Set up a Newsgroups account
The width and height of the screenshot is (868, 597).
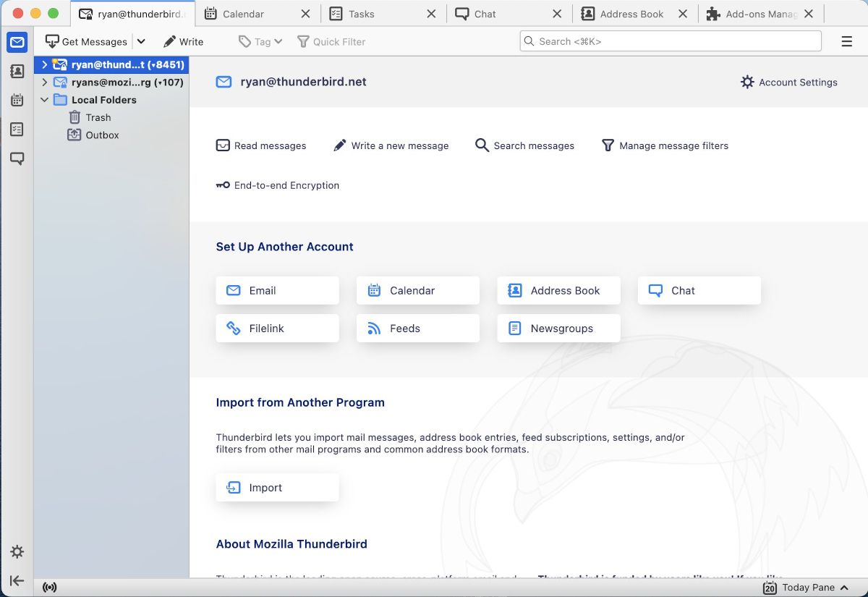pos(558,328)
